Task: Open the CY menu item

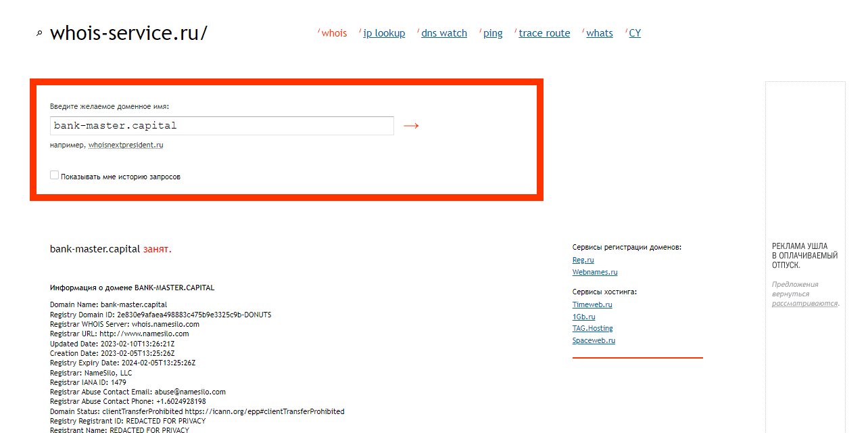Action: pyautogui.click(x=635, y=33)
